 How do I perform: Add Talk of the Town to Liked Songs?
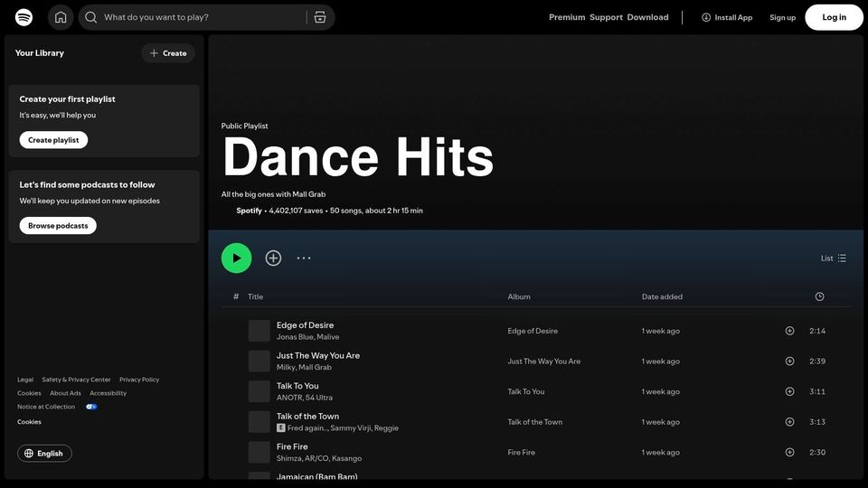coord(790,422)
